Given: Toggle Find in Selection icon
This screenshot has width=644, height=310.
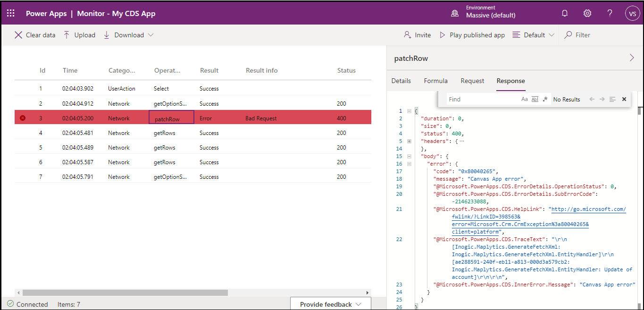Looking at the screenshot, I should [612, 99].
